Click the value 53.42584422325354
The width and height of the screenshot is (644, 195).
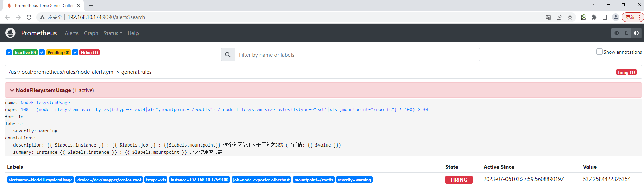(607, 179)
